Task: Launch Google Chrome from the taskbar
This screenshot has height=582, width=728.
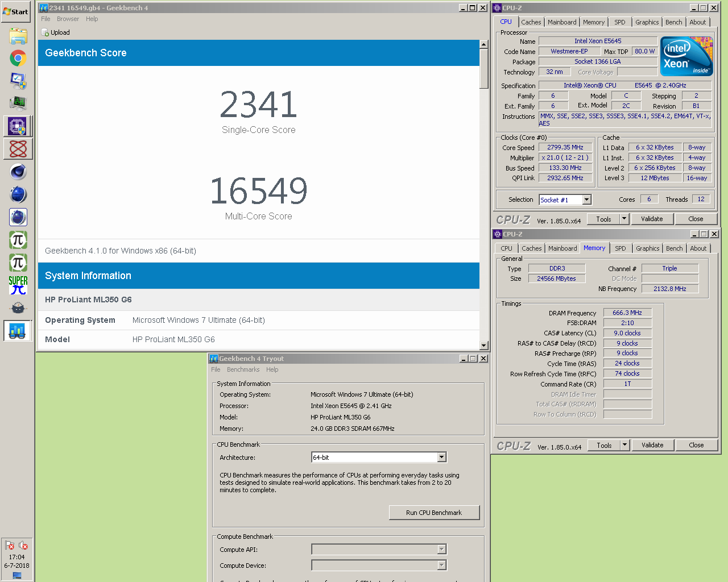Action: tap(18, 58)
